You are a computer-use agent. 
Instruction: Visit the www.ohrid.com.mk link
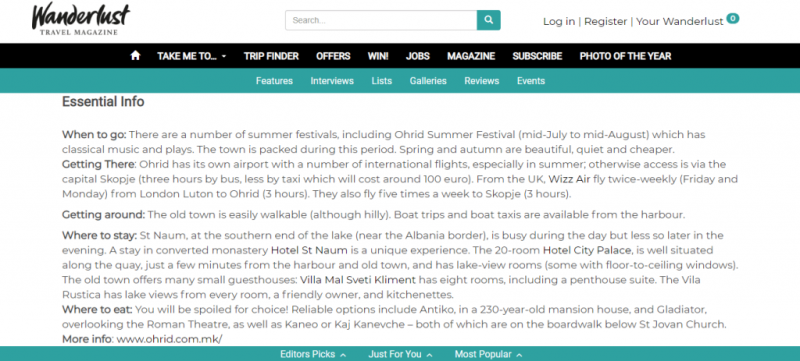169,339
